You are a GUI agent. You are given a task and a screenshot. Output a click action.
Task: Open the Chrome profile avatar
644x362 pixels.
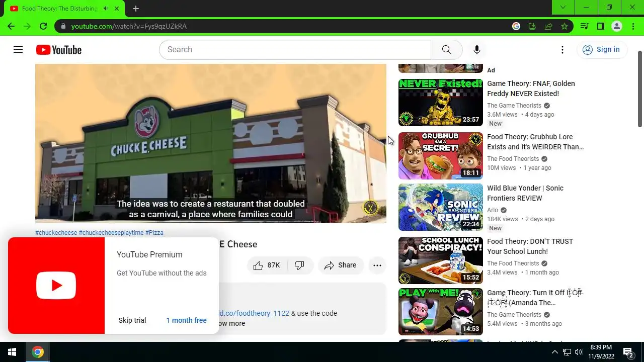[x=617, y=26]
